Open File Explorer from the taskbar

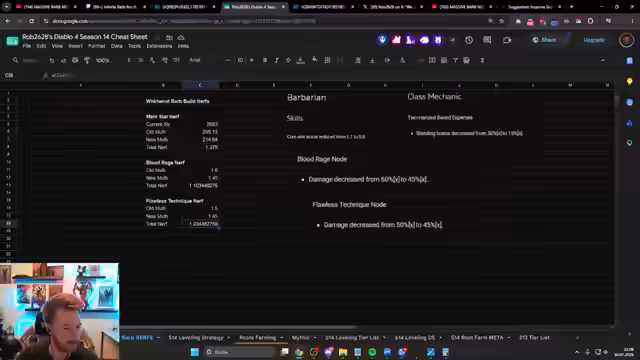pyautogui.click(x=343, y=352)
